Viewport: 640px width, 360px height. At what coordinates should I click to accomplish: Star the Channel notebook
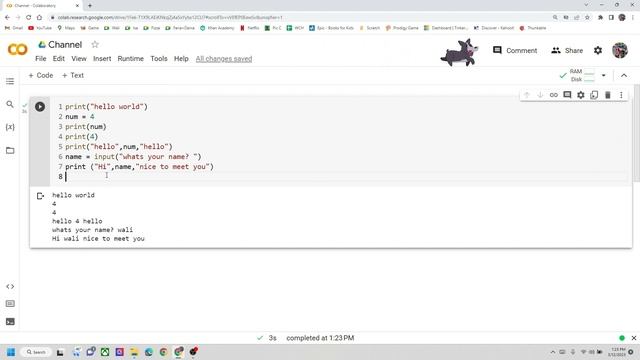(x=95, y=44)
